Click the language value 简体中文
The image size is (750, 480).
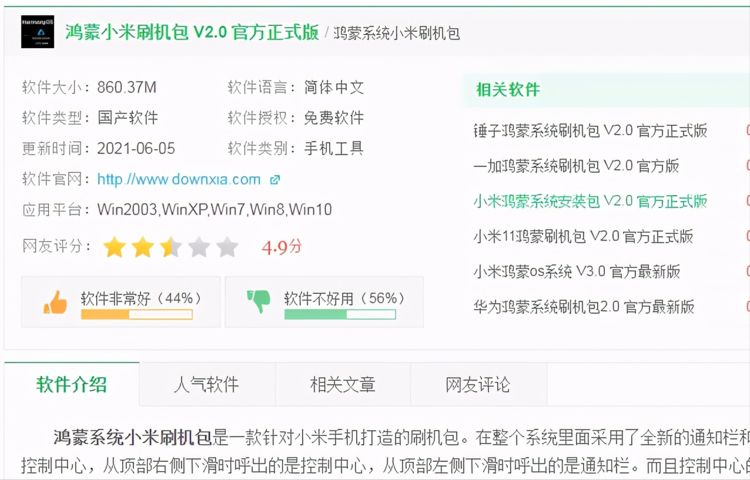tap(334, 87)
